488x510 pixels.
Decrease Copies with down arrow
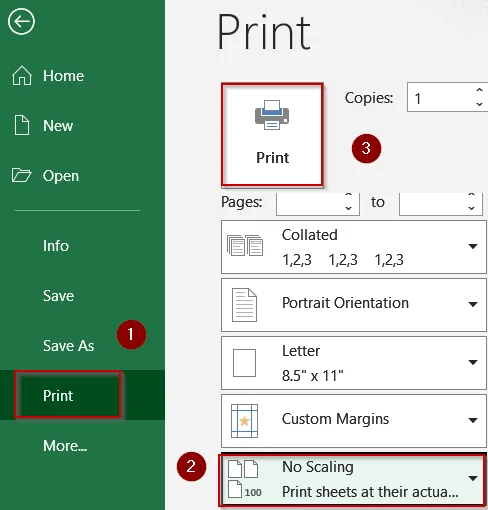tap(479, 104)
